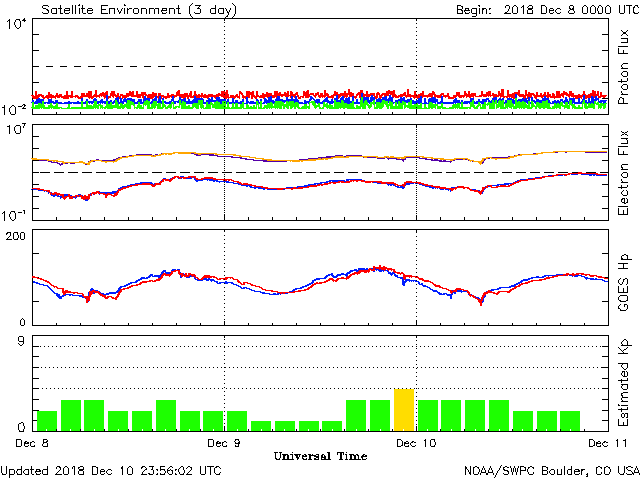This screenshot has height=480, width=640.
Task: Click the 'Dec 10' date label
Action: click(x=416, y=443)
